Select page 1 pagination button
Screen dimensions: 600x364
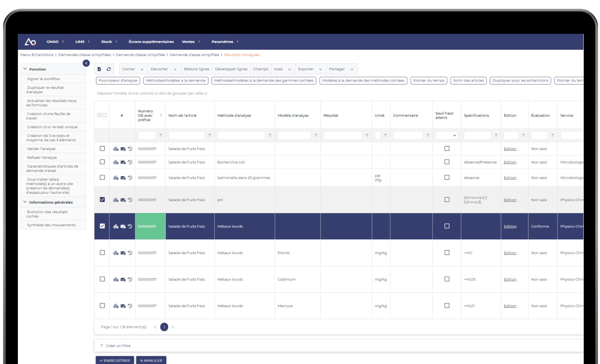(x=164, y=327)
